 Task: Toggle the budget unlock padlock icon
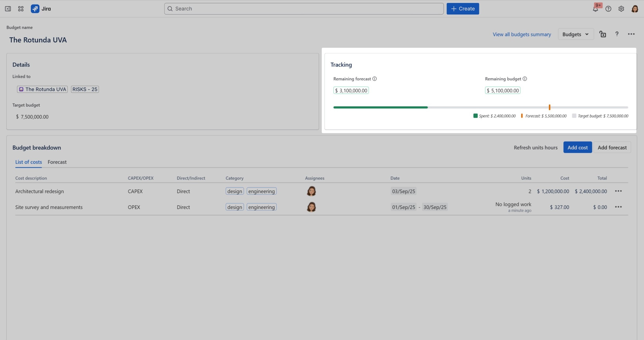point(603,34)
